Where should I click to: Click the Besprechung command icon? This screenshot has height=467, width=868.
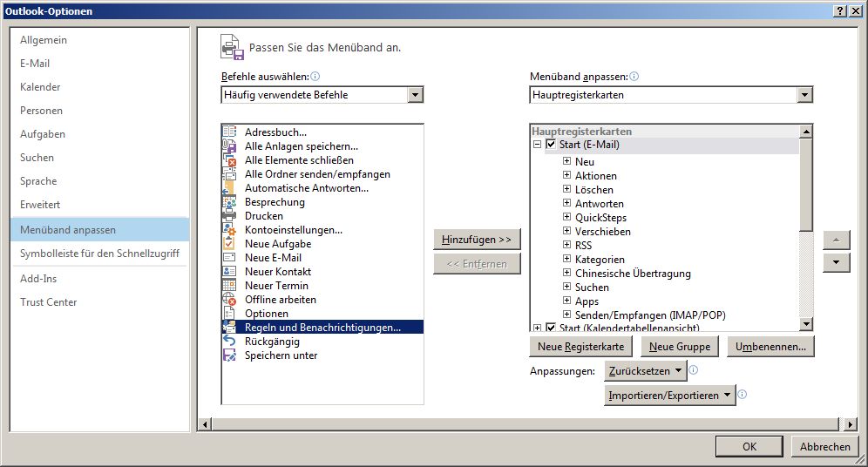[229, 202]
